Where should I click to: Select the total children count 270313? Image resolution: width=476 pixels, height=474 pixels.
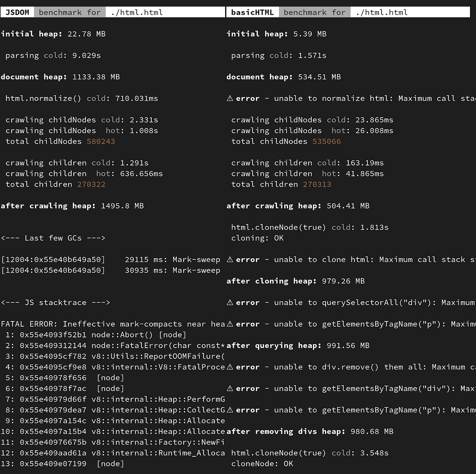pyautogui.click(x=317, y=184)
